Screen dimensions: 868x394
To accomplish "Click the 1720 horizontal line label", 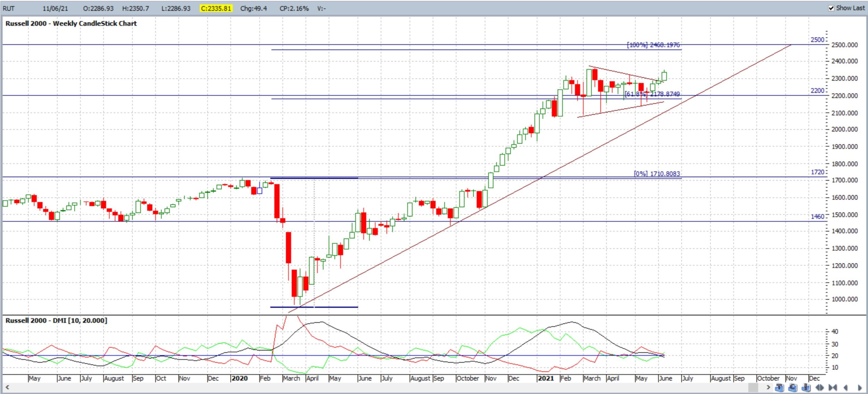I will click(x=817, y=172).
